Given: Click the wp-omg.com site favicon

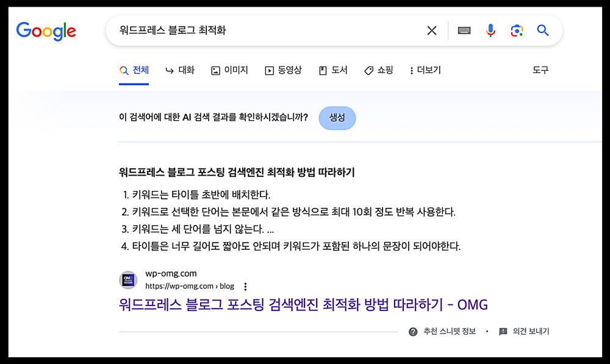Looking at the screenshot, I should [128, 280].
